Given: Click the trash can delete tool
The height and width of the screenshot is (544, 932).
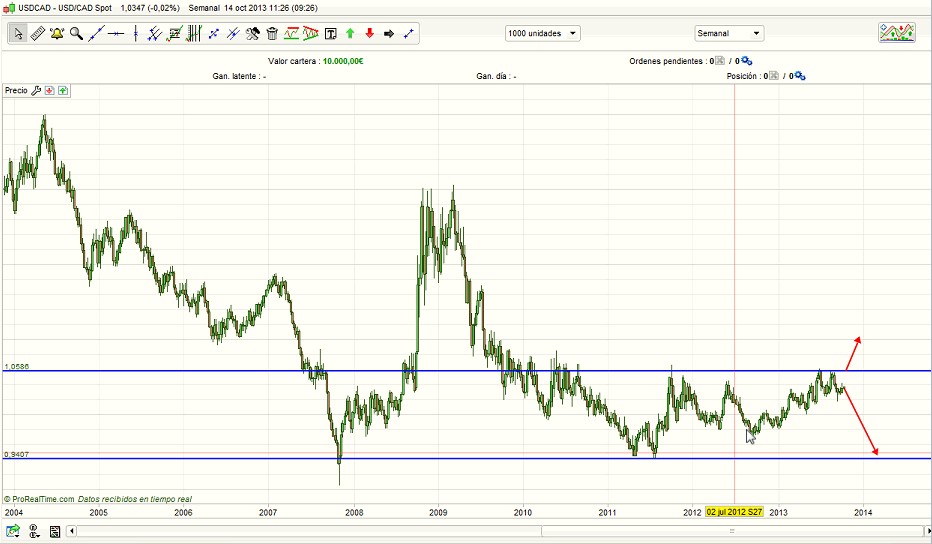Looking at the screenshot, I should [x=272, y=34].
